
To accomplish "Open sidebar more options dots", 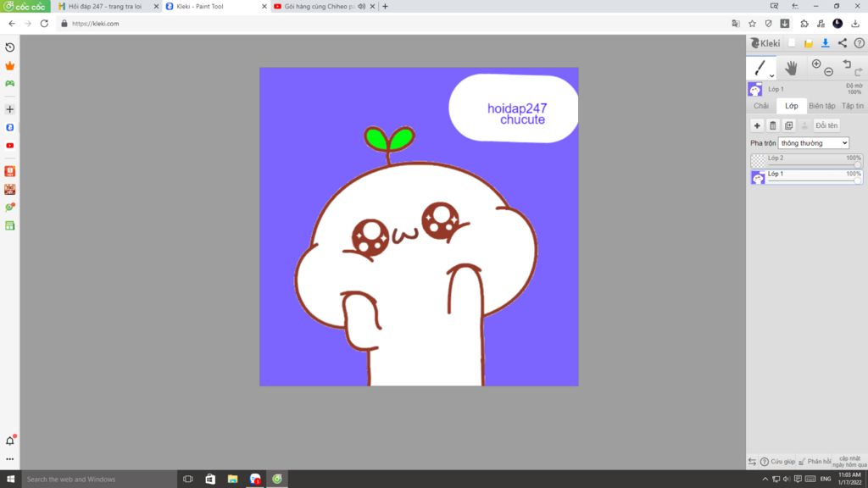I will [10, 459].
